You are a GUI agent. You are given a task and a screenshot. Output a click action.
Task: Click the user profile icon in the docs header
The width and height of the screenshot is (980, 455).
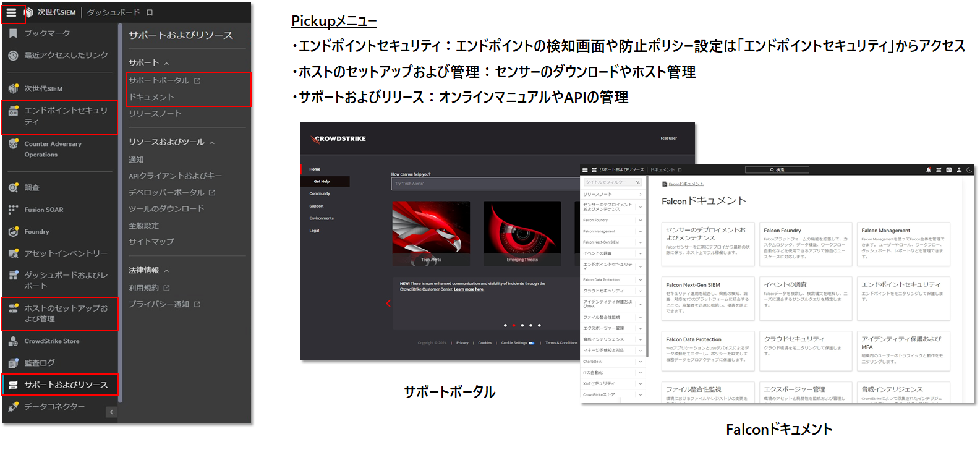[x=959, y=169]
